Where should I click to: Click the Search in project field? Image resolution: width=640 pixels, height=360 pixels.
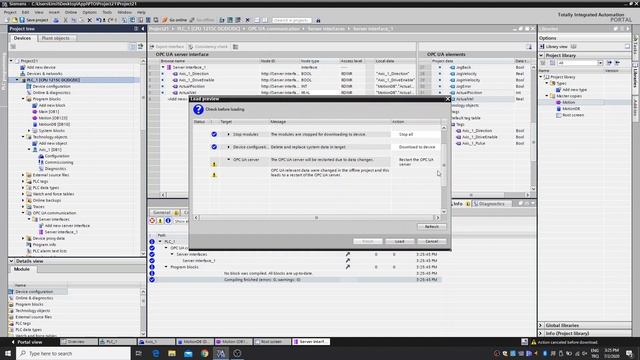(291, 20)
